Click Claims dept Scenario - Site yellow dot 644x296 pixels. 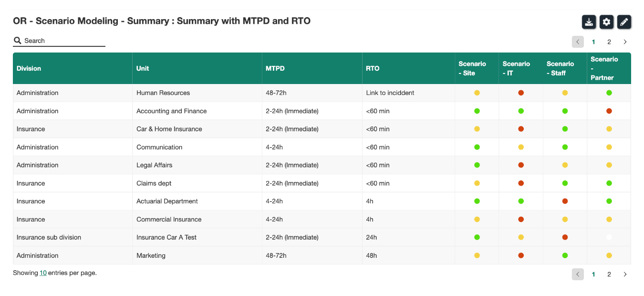477,183
